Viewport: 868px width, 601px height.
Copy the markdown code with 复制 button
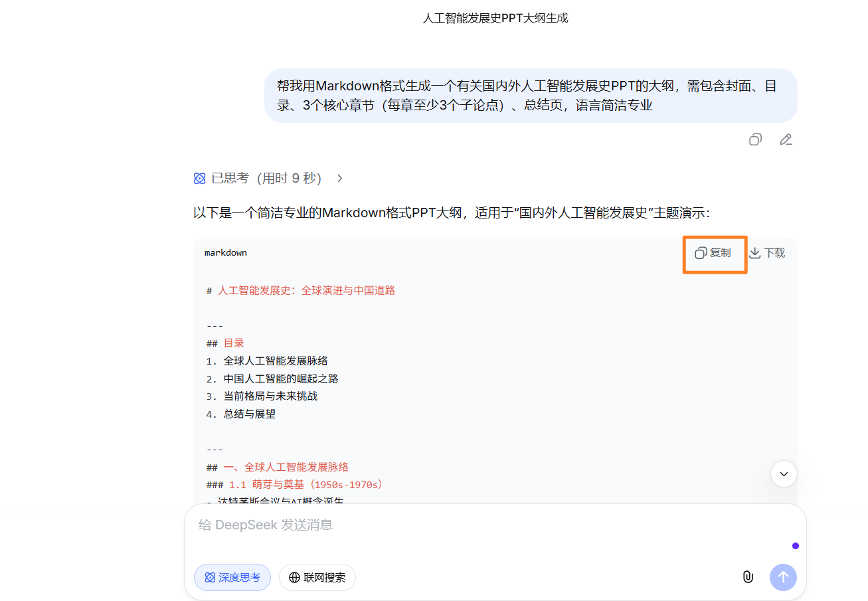point(715,254)
